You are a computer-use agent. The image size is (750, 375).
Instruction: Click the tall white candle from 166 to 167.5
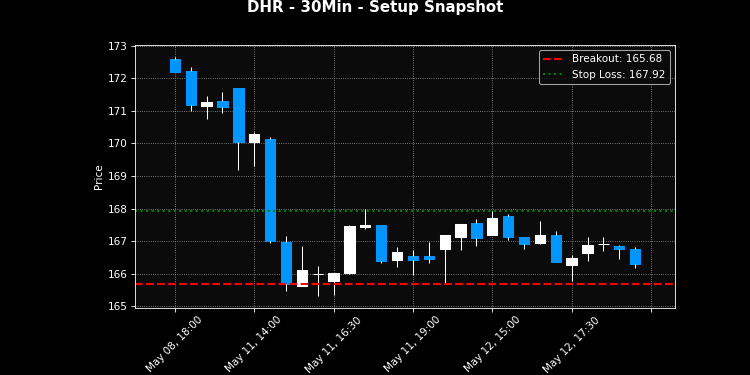coord(350,250)
